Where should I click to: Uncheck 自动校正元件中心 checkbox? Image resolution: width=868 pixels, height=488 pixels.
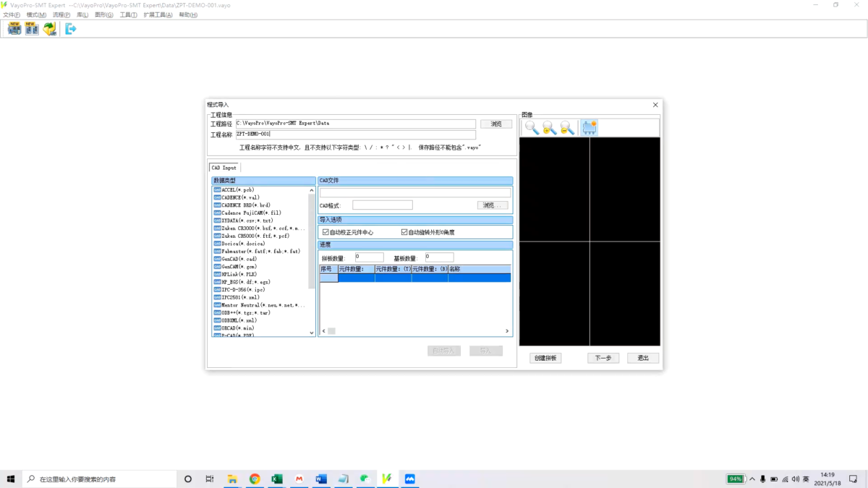click(325, 233)
